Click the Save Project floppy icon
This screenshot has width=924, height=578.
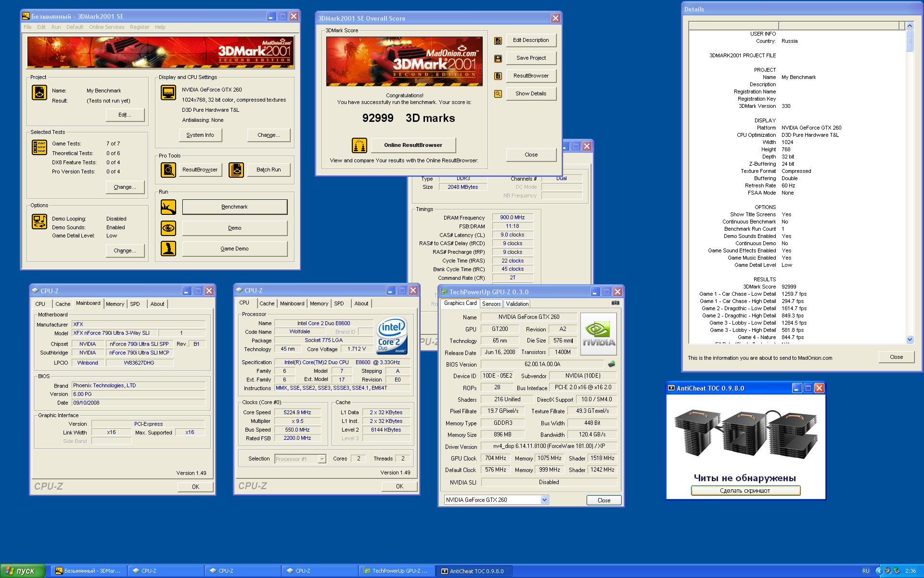click(x=498, y=59)
